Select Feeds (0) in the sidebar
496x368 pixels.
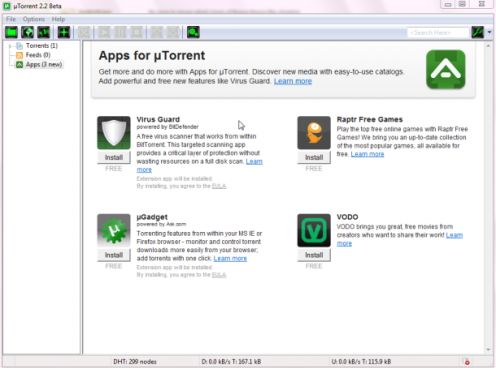point(38,55)
